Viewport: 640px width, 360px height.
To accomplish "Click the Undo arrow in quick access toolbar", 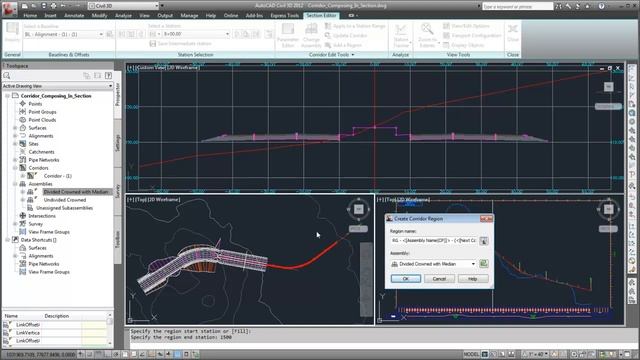I will click(63, 6).
